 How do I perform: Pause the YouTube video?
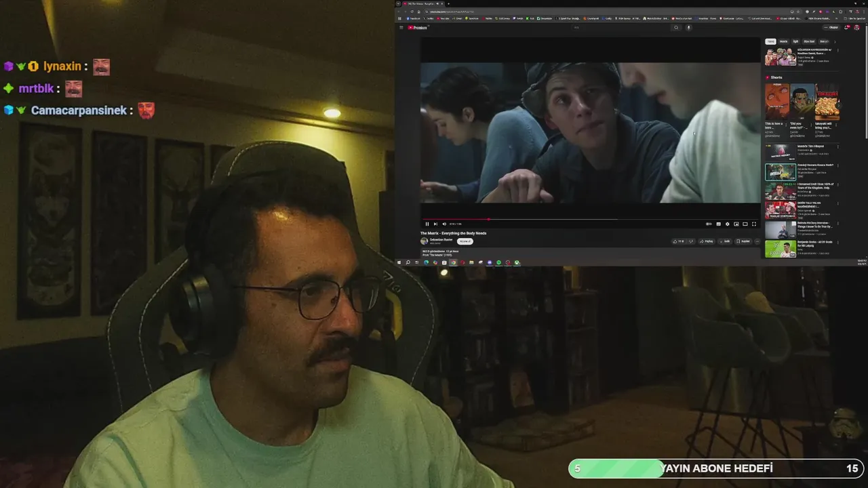click(x=427, y=224)
